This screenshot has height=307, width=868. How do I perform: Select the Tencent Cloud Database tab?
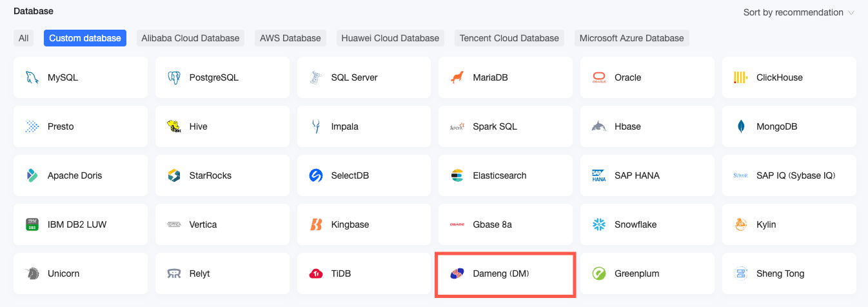(509, 38)
